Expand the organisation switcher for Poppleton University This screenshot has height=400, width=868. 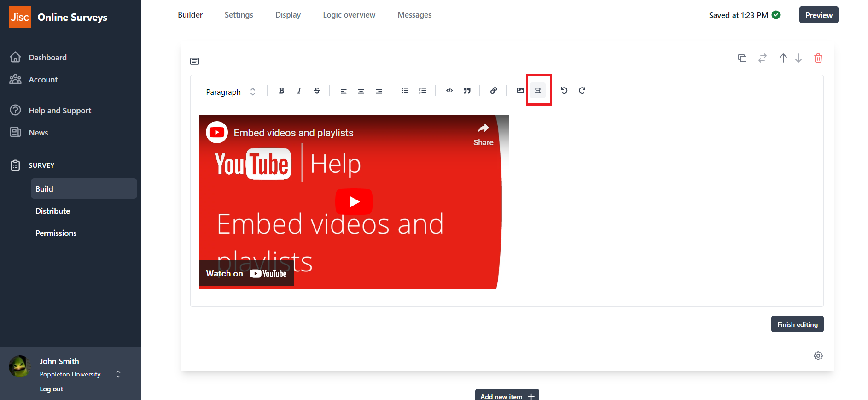pyautogui.click(x=118, y=374)
